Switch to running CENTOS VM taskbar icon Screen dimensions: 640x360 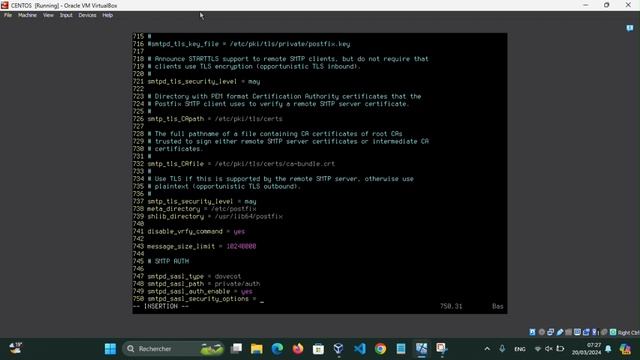(421, 349)
